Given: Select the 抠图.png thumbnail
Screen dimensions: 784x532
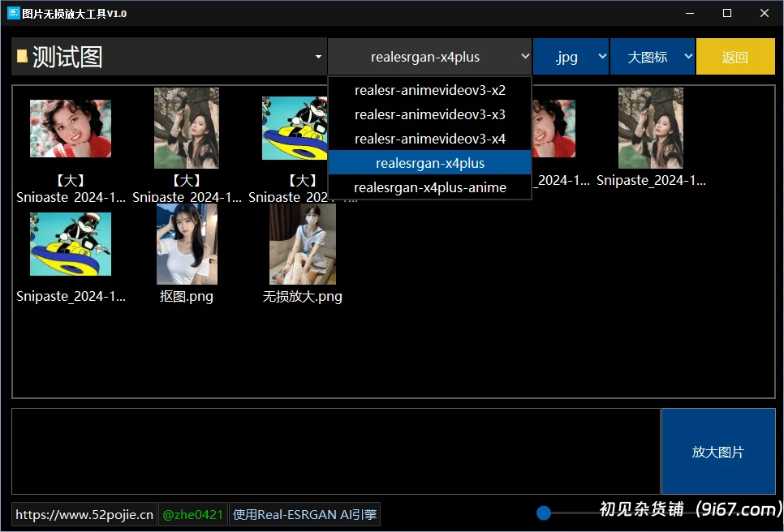Looking at the screenshot, I should tap(186, 243).
